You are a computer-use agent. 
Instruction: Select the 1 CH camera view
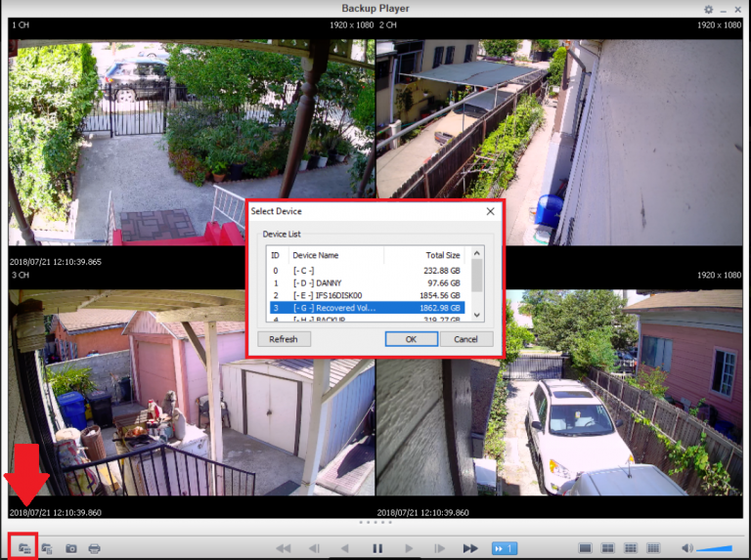191,142
